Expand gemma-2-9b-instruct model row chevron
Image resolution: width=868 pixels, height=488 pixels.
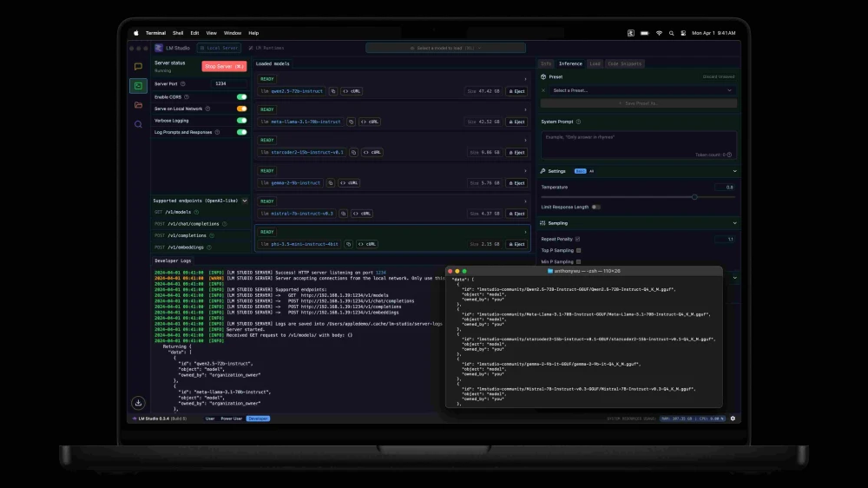click(525, 170)
